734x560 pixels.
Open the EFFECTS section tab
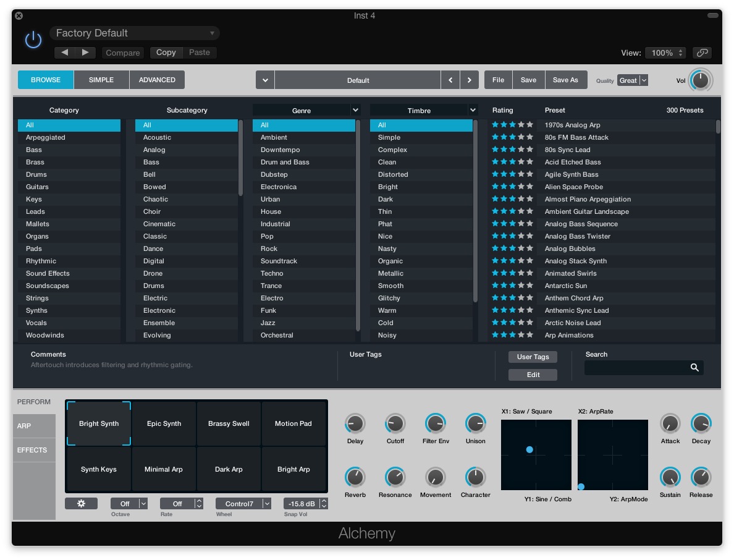pyautogui.click(x=34, y=450)
